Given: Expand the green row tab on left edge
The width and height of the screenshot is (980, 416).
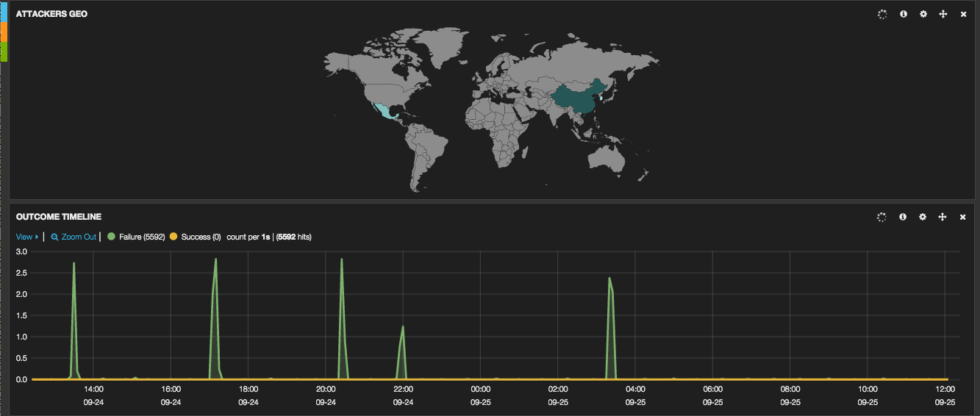Looking at the screenshot, I should click(4, 51).
